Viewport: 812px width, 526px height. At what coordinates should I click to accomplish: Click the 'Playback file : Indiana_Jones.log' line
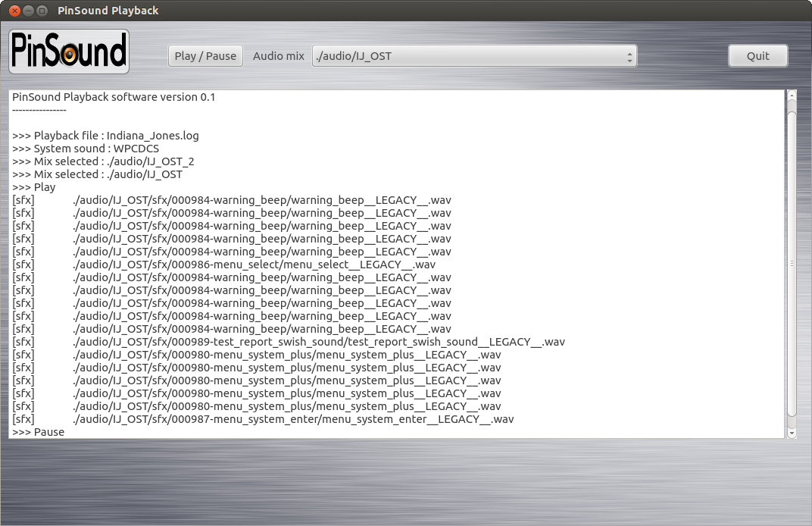click(105, 136)
